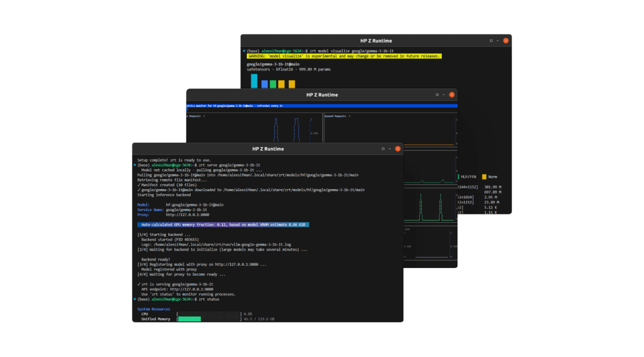Click the '2.95 M' value

pyautogui.click(x=491, y=197)
